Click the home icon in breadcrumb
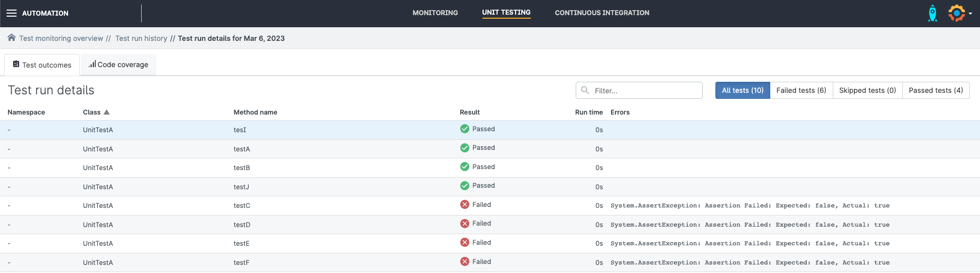The height and width of the screenshot is (273, 980). coord(11,38)
